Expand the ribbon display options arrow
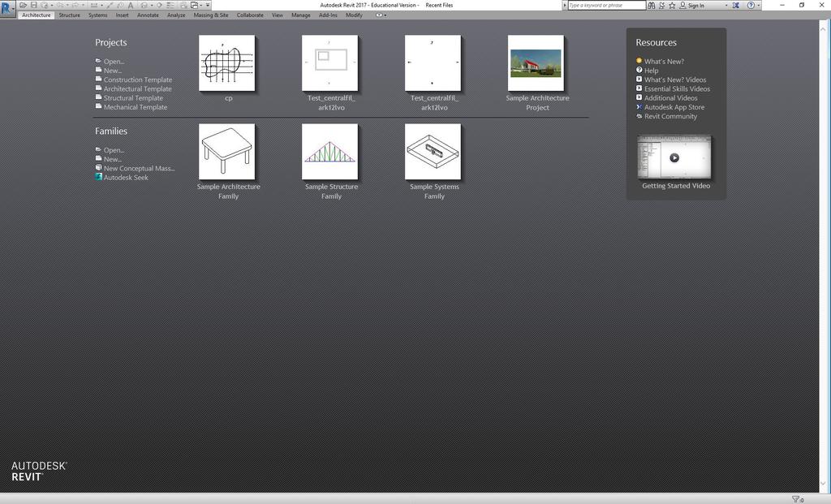 click(x=385, y=15)
